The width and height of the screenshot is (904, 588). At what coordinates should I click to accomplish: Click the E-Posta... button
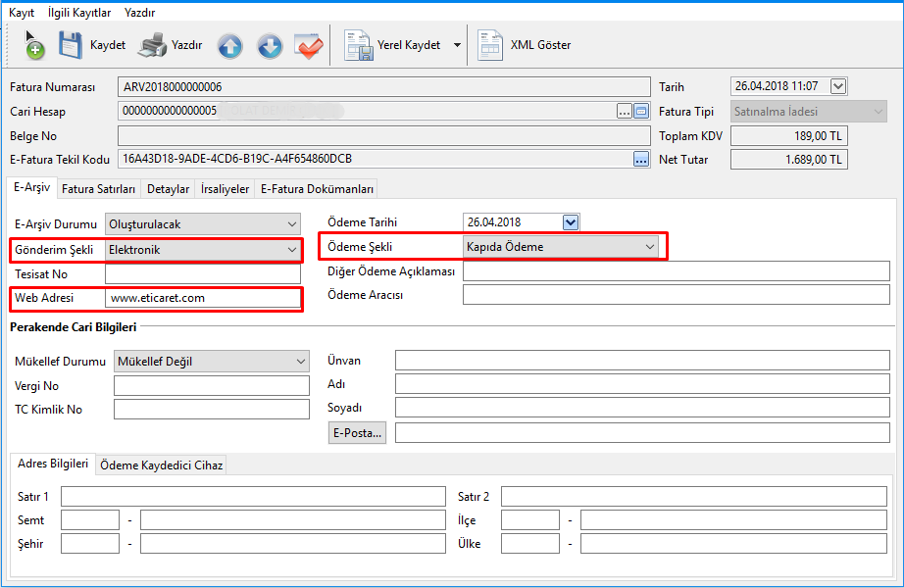coord(359,432)
